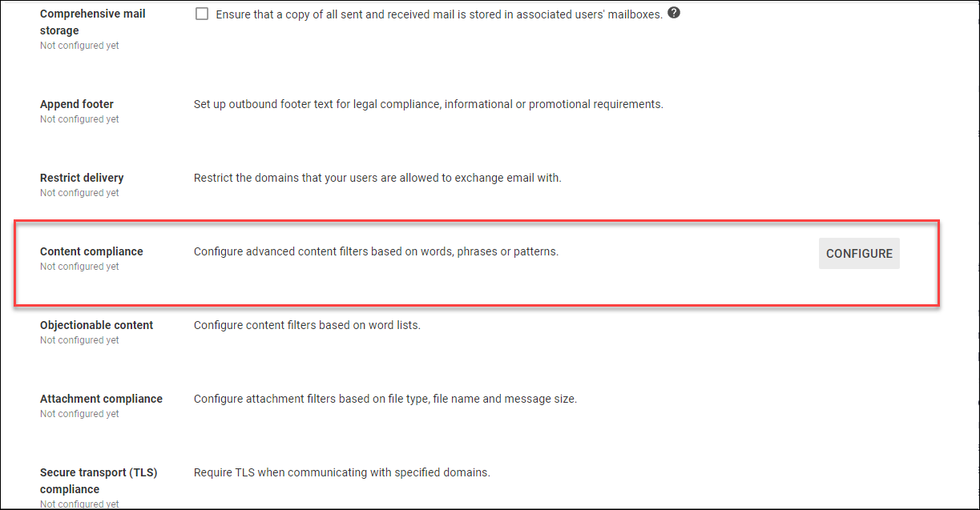980x510 pixels.
Task: Click 'Not configured yet' under Objectionable content
Action: point(79,340)
